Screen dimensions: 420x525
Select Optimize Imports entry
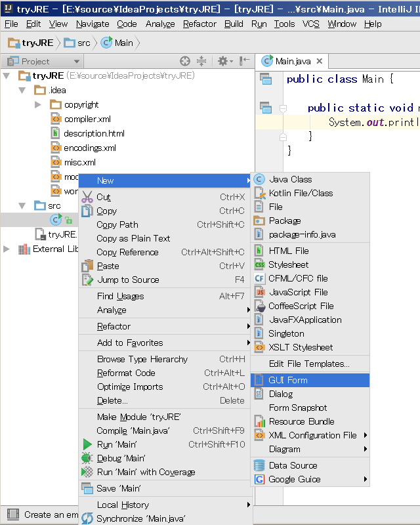[x=165, y=387]
